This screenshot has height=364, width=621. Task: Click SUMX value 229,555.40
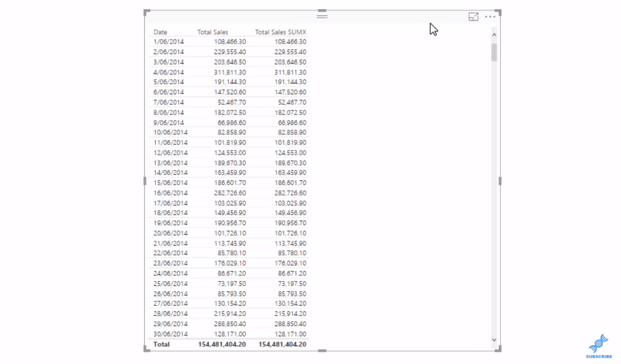290,52
